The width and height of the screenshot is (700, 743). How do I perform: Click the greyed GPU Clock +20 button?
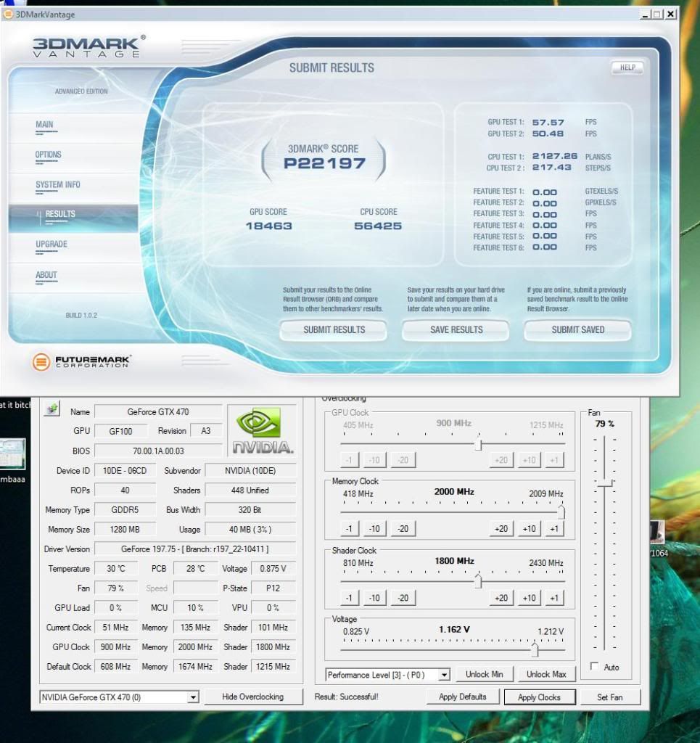click(x=501, y=459)
